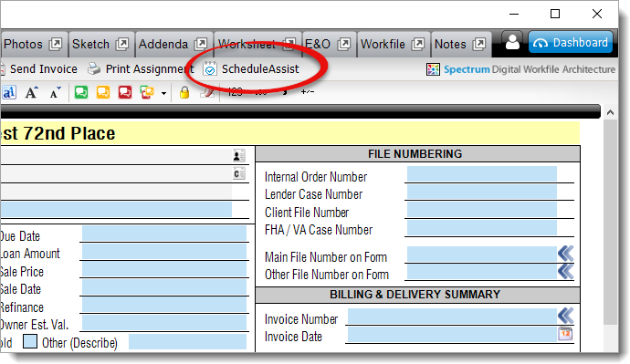Click into the Internal Order Number field

482,174
